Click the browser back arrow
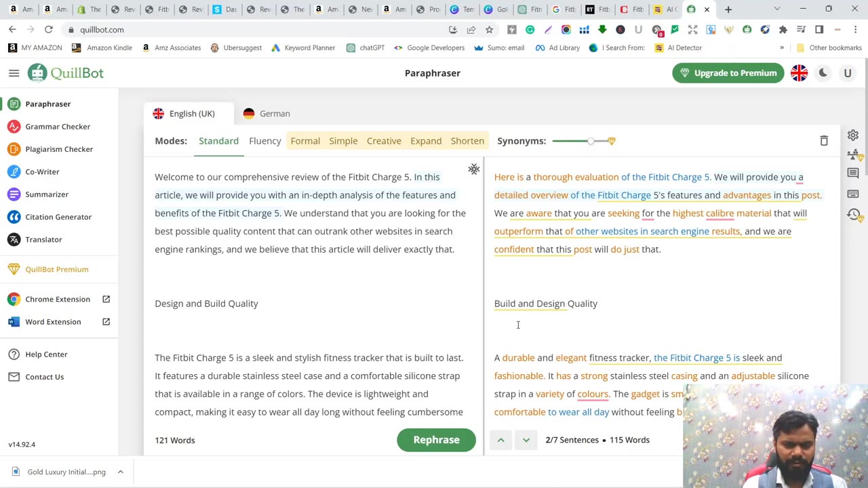868x488 pixels. tap(12, 30)
